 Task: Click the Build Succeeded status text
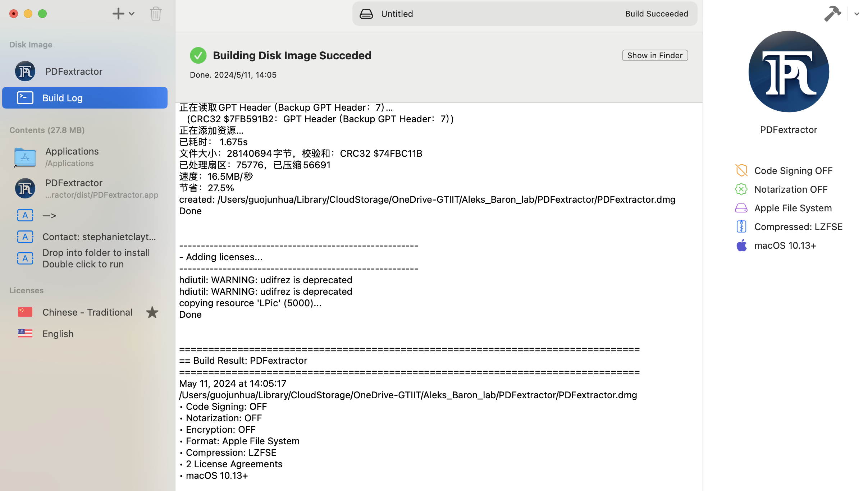tap(657, 14)
